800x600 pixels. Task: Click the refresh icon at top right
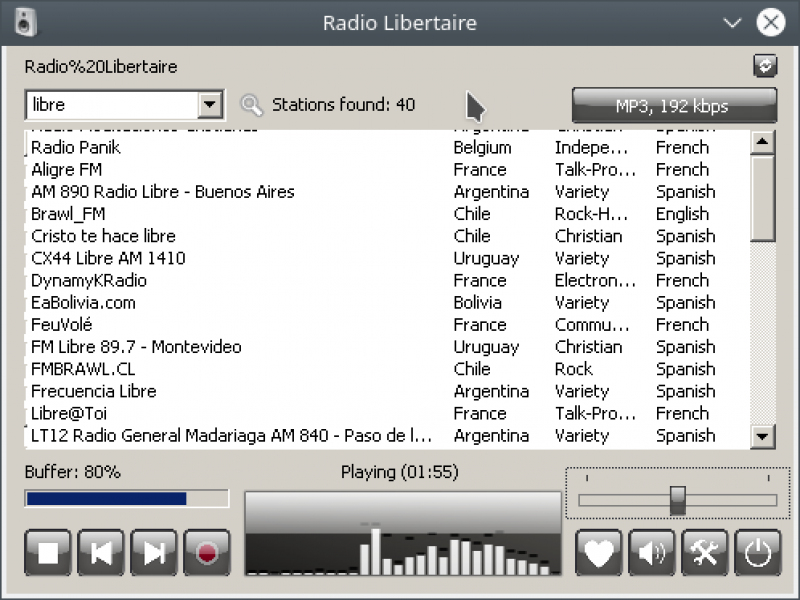[765, 66]
